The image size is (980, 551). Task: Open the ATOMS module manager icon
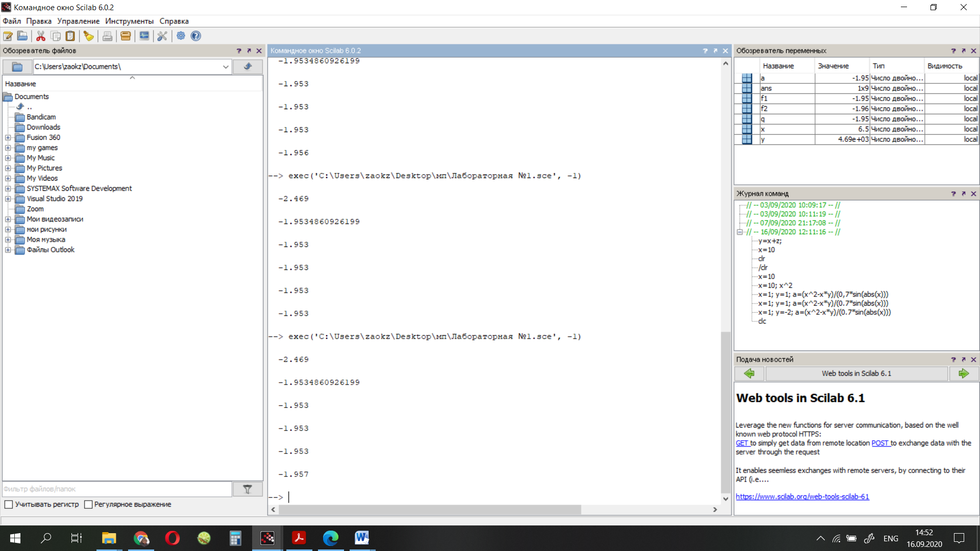(126, 36)
